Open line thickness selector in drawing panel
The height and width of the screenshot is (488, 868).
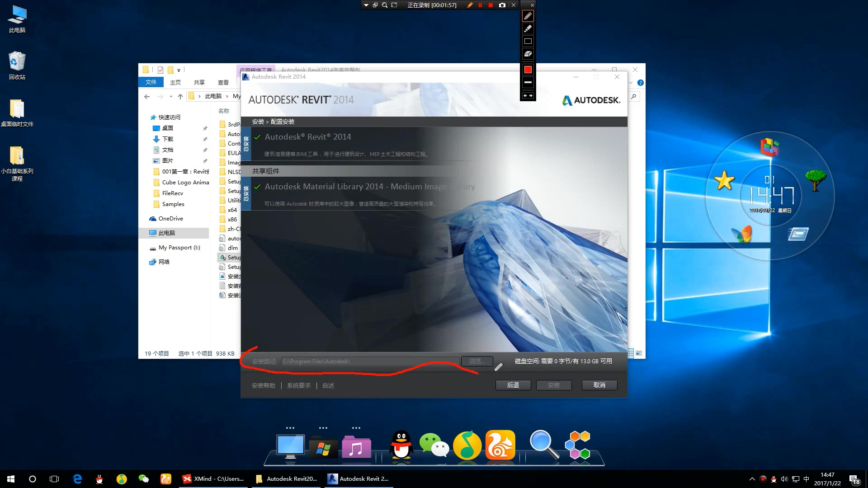tap(528, 82)
